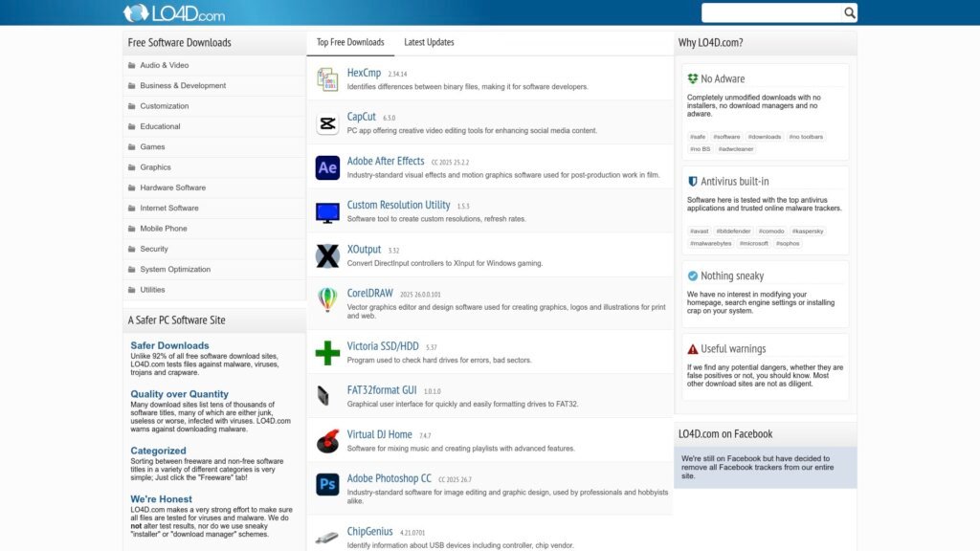Image resolution: width=980 pixels, height=551 pixels.
Task: Click the #malwarebytes tag
Action: (x=711, y=244)
